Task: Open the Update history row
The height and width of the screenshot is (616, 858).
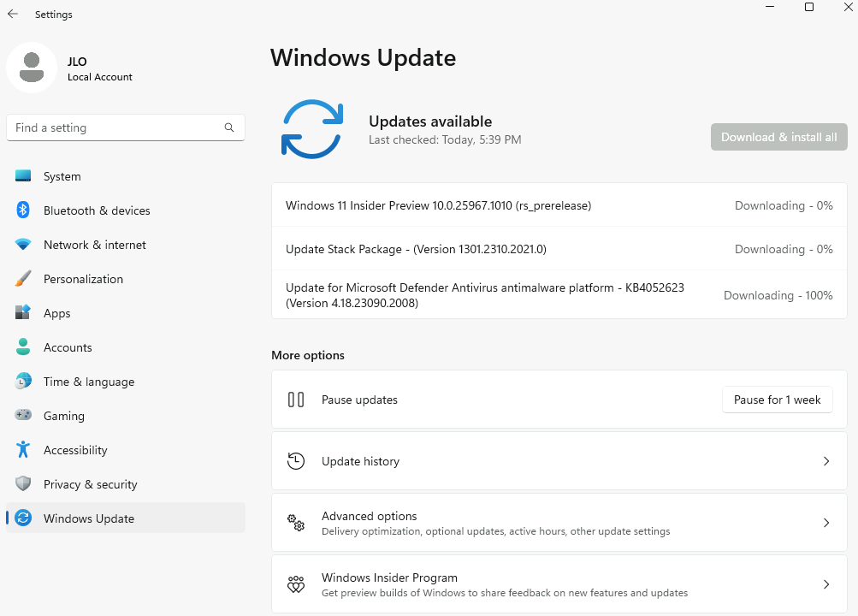Action: pyautogui.click(x=559, y=461)
